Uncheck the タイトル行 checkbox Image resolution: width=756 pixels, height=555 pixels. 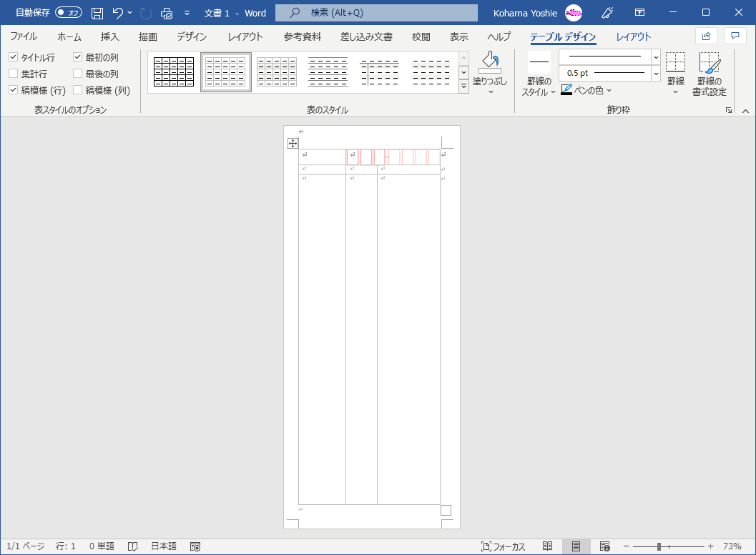tap(14, 57)
